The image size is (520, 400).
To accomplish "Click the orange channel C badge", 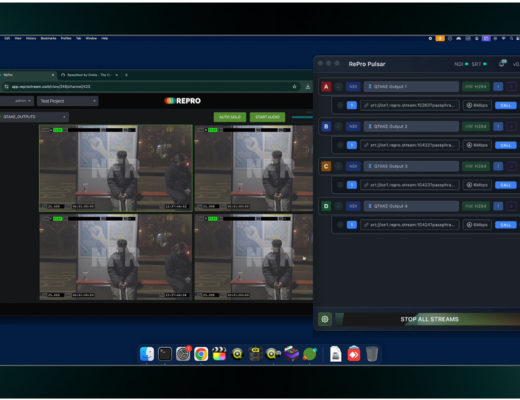I will point(326,166).
